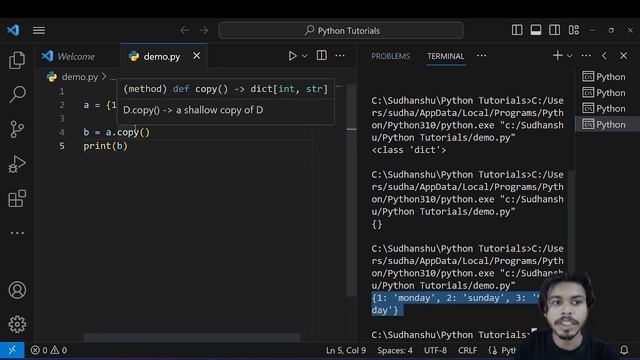Viewport: 640px width, 360px height.
Task: Open the Run and Debug view
Action: click(x=17, y=164)
